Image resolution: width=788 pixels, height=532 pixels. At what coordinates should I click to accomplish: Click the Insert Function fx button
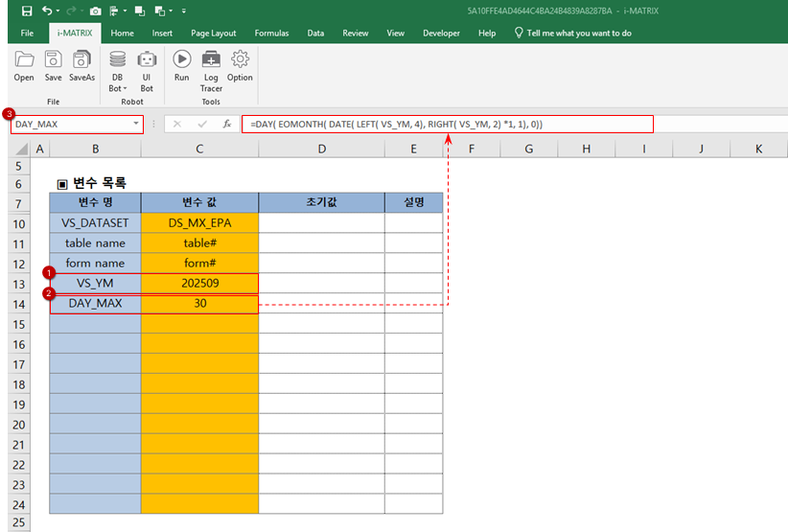point(227,125)
